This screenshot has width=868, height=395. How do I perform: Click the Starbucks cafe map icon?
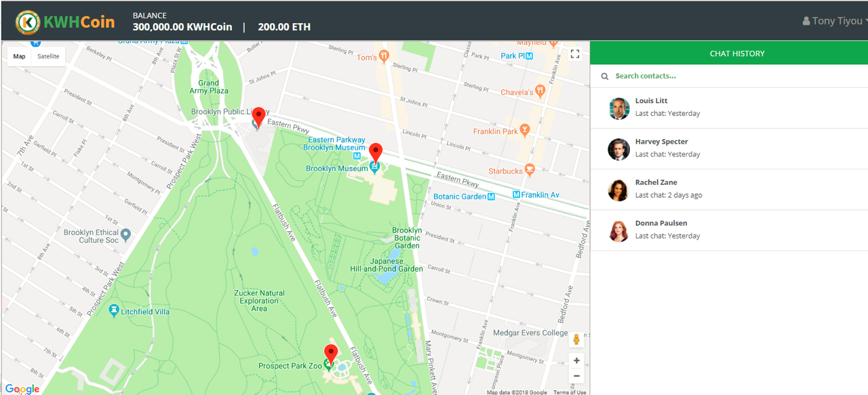click(x=530, y=169)
